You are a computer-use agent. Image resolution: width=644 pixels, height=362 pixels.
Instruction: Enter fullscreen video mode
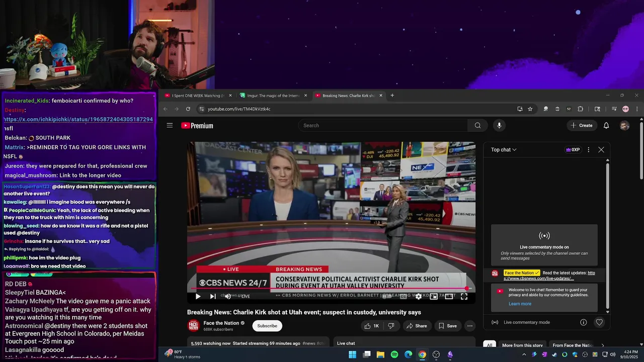pyautogui.click(x=464, y=296)
